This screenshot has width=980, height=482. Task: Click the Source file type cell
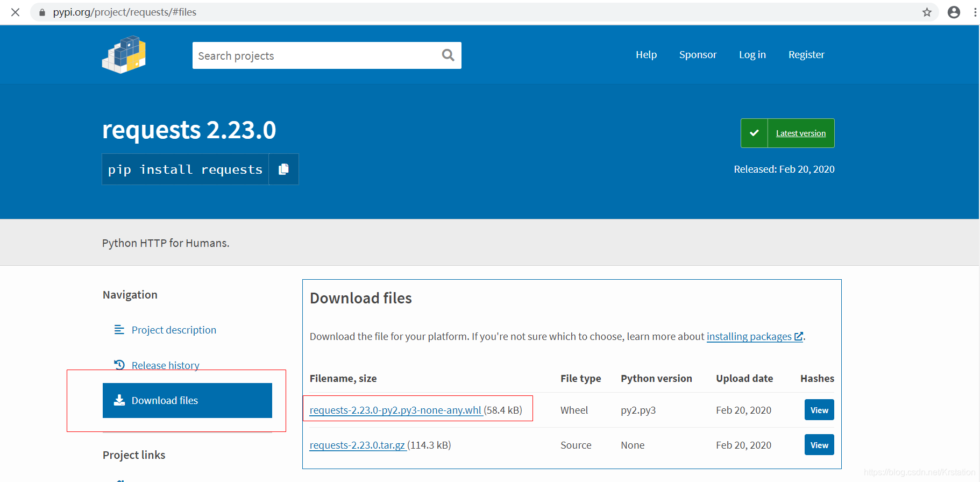(x=576, y=445)
